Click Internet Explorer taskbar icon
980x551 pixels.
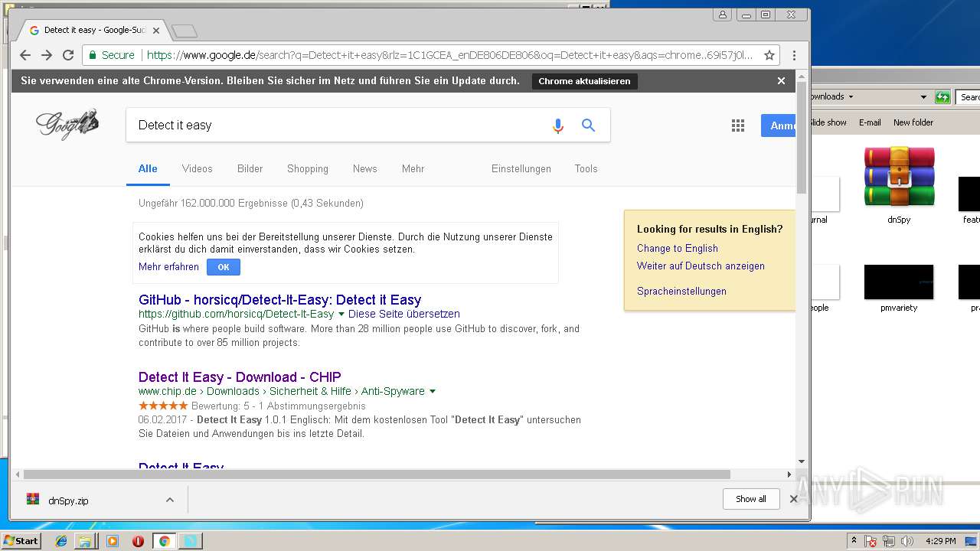61,541
